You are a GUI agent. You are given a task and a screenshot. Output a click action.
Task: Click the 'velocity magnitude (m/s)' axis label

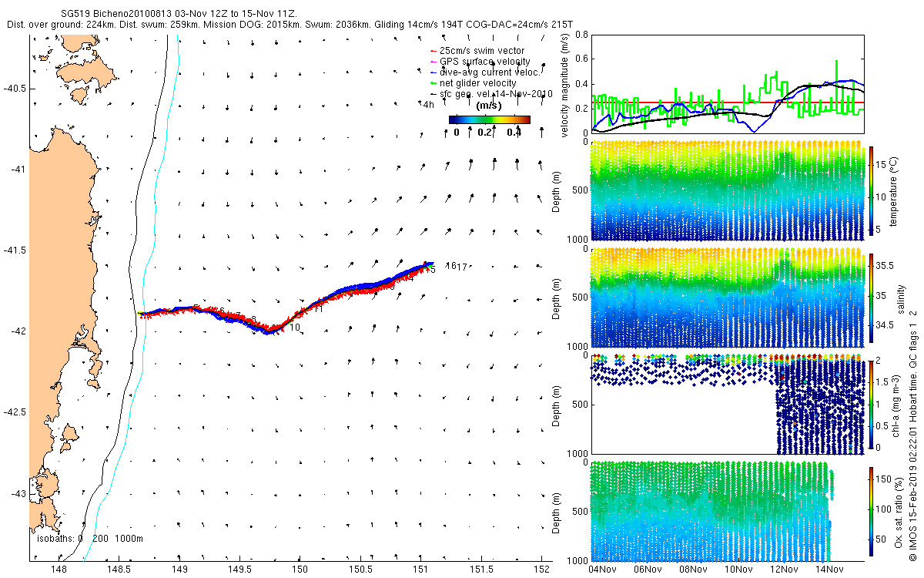564,84
